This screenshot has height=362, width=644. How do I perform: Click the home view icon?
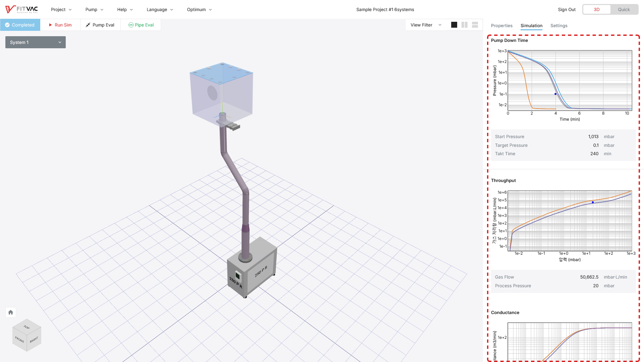click(11, 312)
